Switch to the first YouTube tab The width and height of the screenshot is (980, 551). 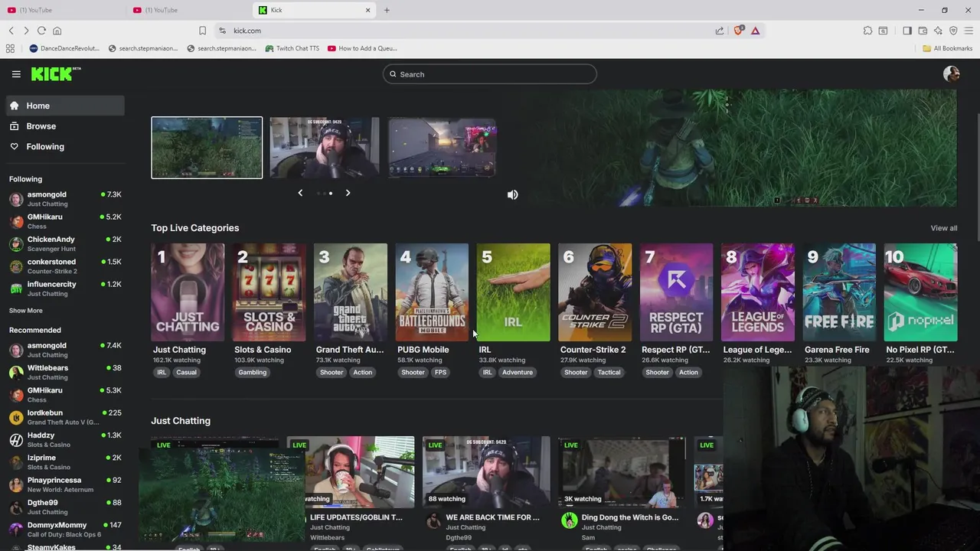(x=64, y=10)
